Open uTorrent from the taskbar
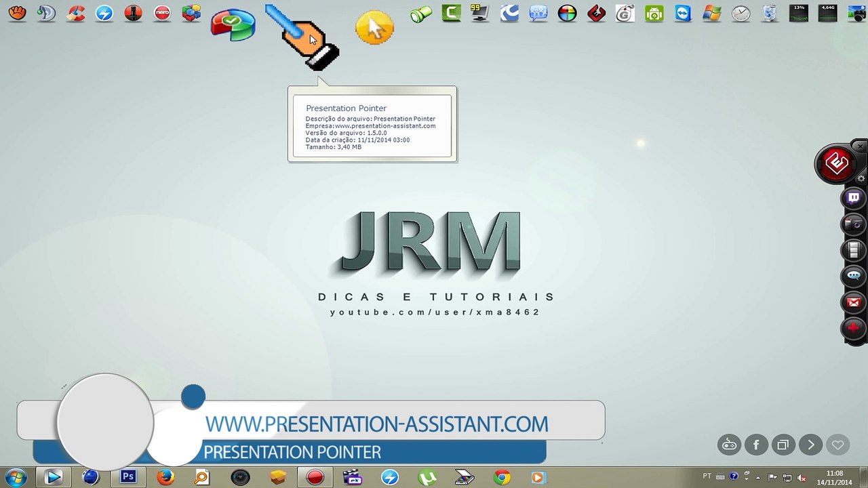 click(x=427, y=477)
